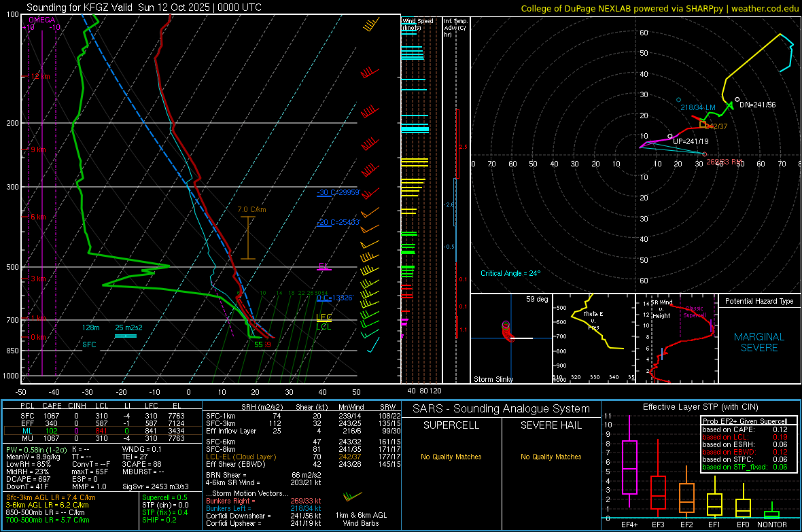Click the Sfc-3km AGL LR lapse rate line
Viewport: 802px width, 532px height.
51,497
